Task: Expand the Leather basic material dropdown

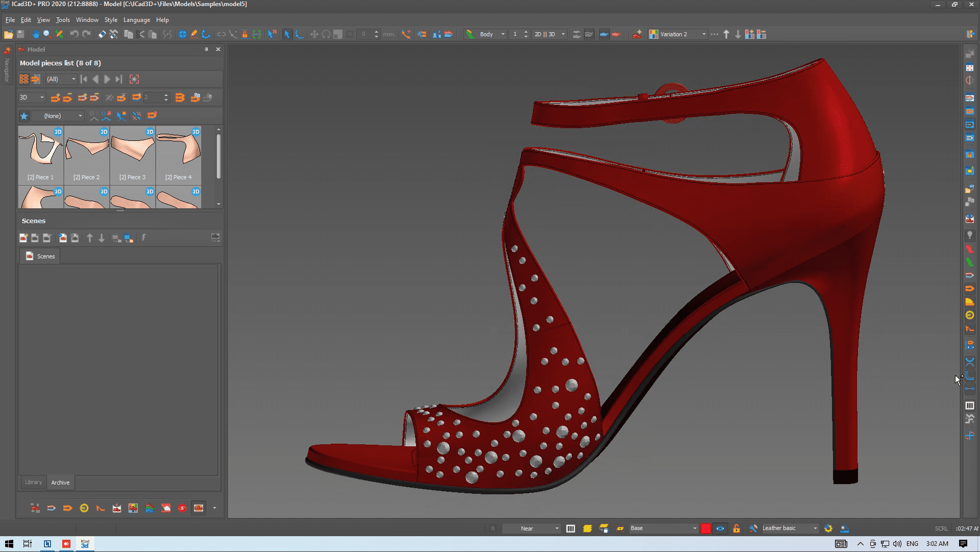Action: click(815, 529)
